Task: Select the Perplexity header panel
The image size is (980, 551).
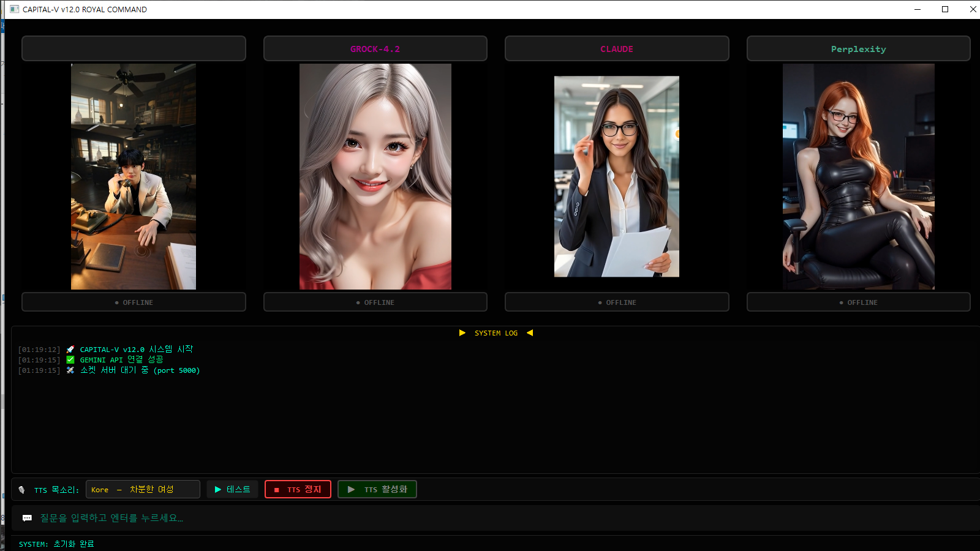Action: 858,49
